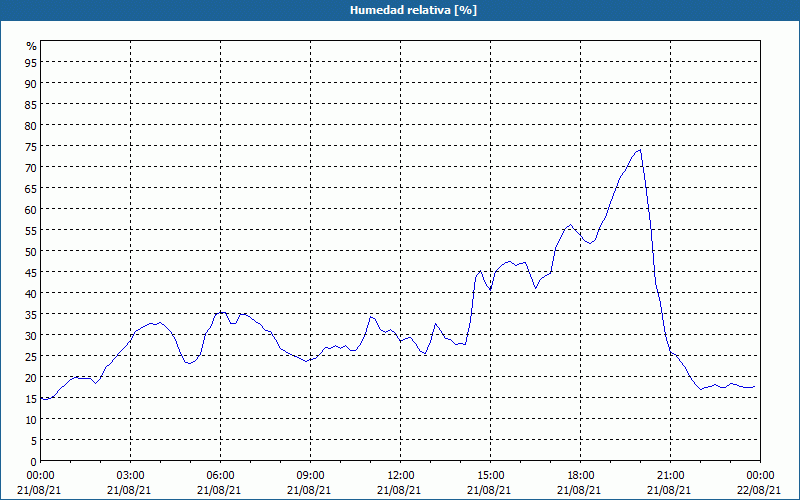800x500 pixels.
Task: Click the 30 y-axis tick label
Action: (x=31, y=335)
